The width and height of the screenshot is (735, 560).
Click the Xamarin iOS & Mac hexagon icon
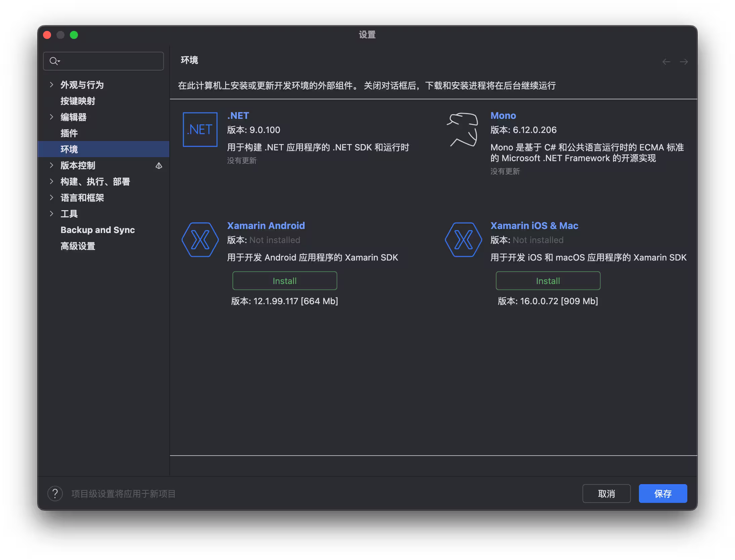click(x=463, y=240)
